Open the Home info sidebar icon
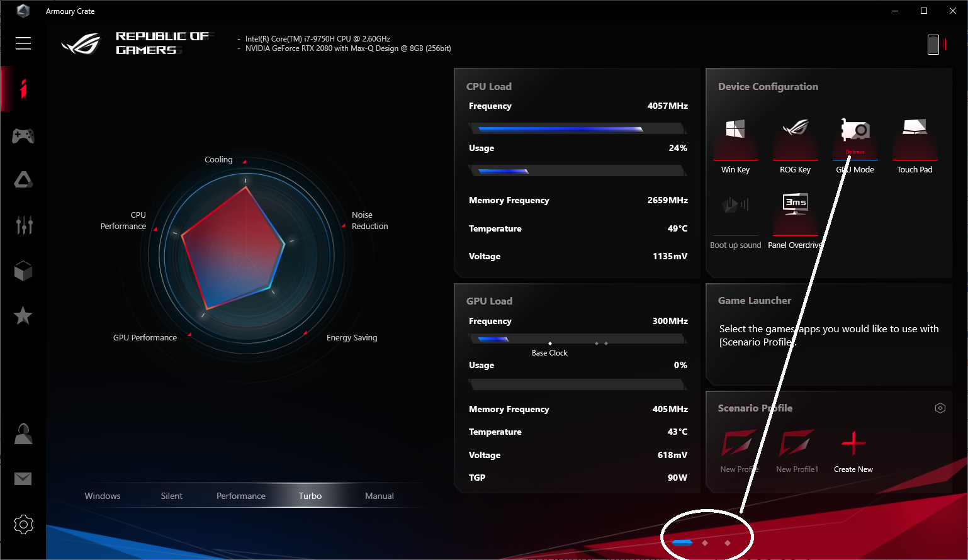Screen dimensions: 968x560 tap(23, 89)
